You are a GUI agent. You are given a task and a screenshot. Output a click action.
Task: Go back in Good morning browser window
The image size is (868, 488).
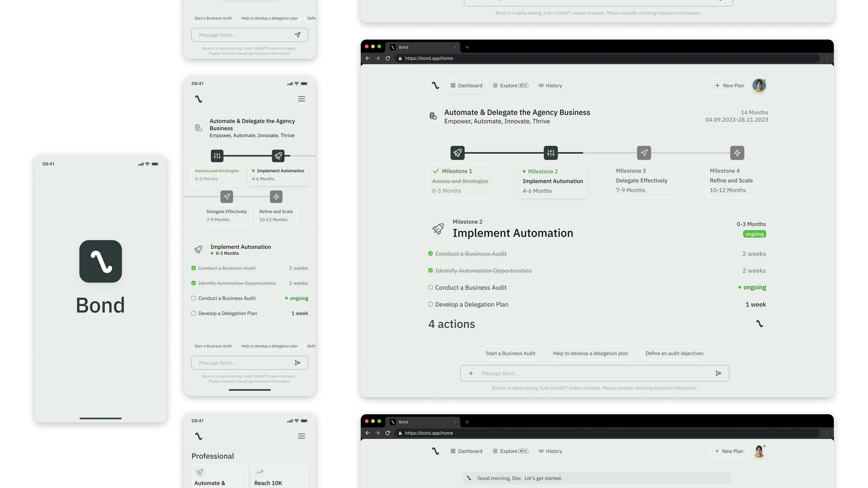368,433
